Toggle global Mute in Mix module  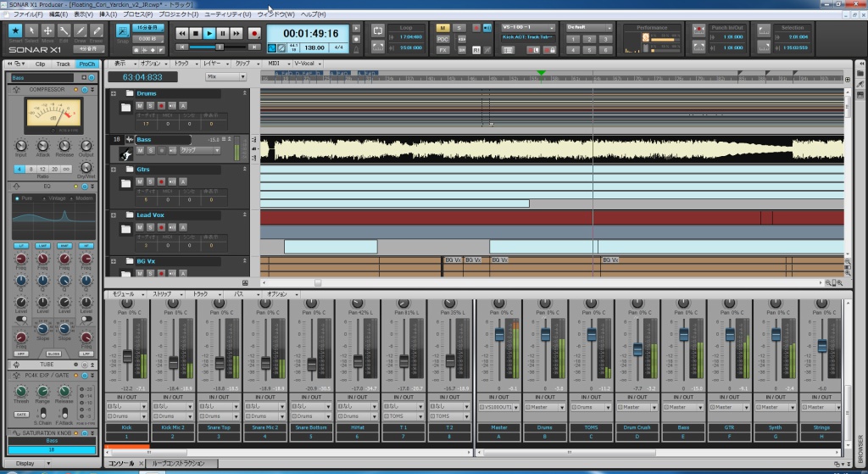pyautogui.click(x=442, y=28)
